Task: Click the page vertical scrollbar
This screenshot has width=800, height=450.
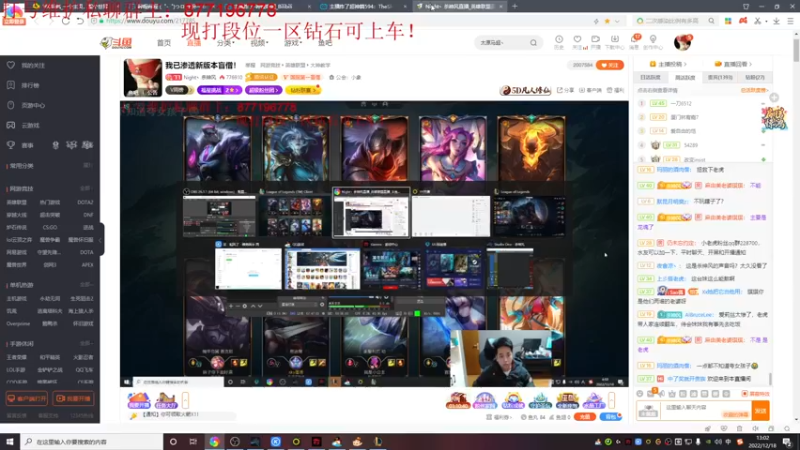Action: pyautogui.click(x=796, y=51)
